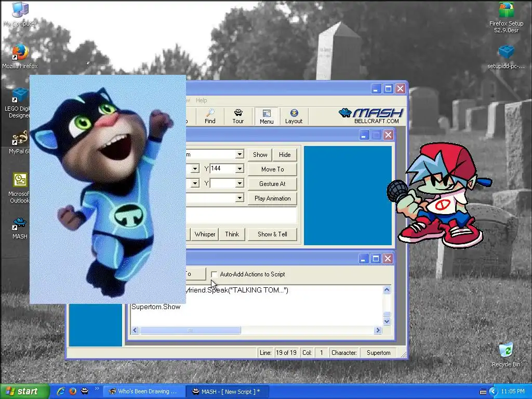Switch to MASH New Script taskbar button
532x399 pixels.
point(227,392)
